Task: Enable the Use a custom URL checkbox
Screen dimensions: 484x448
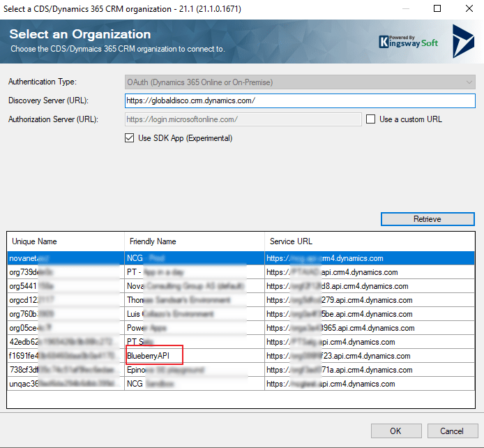Action: click(371, 119)
